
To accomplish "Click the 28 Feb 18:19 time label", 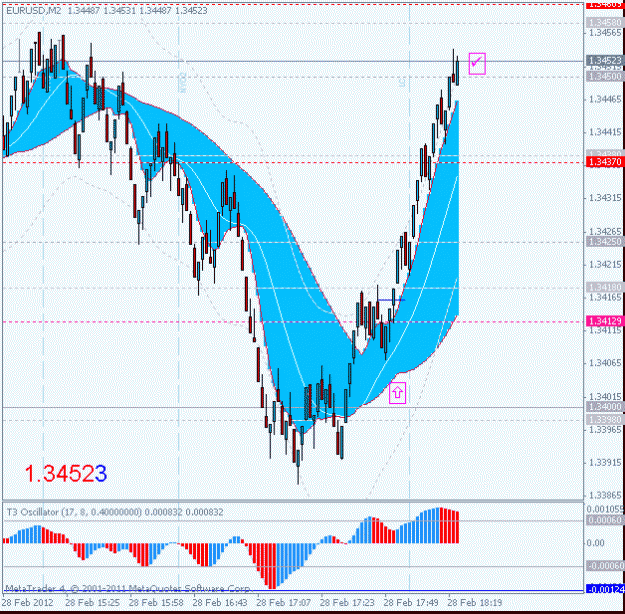I will (475, 602).
